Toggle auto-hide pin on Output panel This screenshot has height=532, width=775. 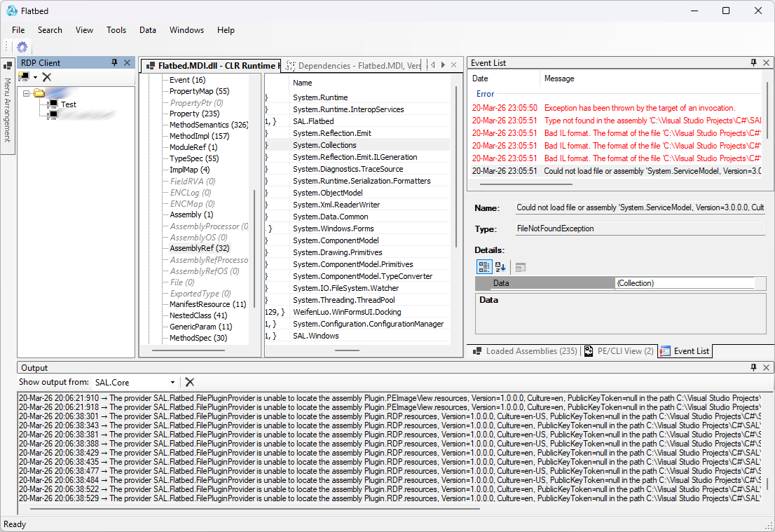point(754,368)
